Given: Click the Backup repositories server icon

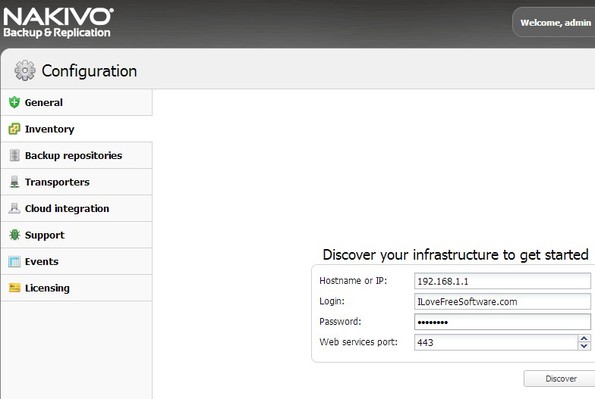Looking at the screenshot, I should [x=14, y=155].
